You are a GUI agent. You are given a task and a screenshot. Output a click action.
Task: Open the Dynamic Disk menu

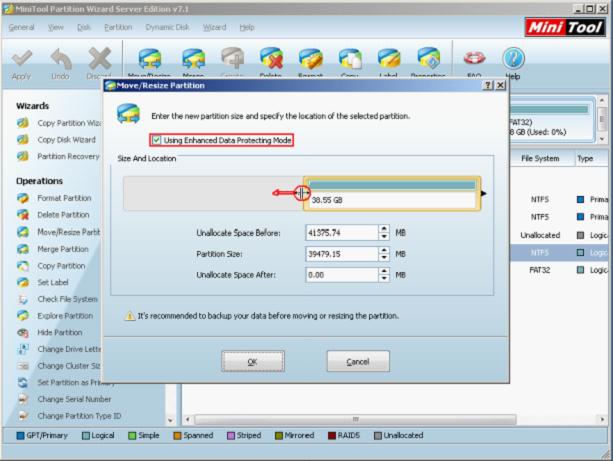pyautogui.click(x=167, y=27)
